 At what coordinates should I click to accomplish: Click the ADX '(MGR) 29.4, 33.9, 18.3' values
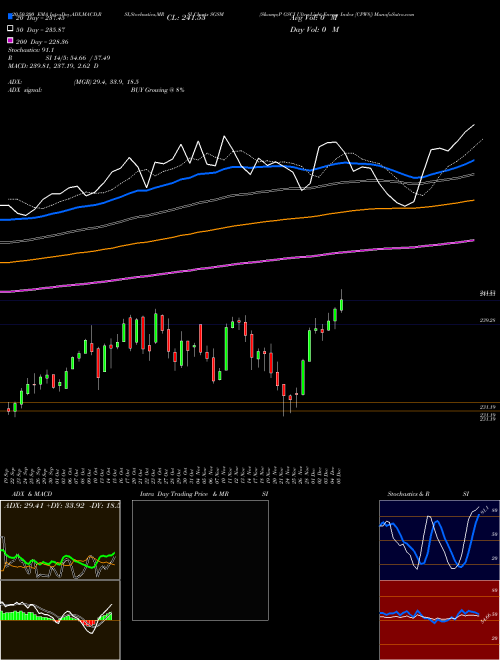[x=106, y=82]
